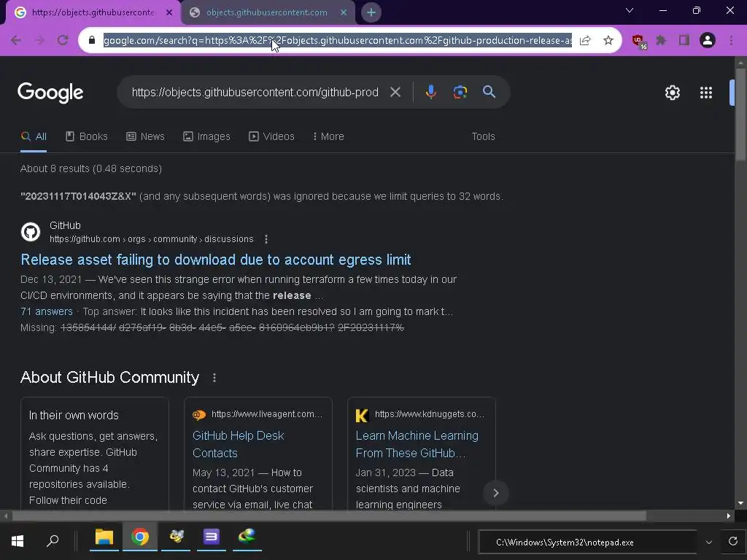
Task: Click the horizontal scrollbar thumb
Action: click(x=329, y=516)
